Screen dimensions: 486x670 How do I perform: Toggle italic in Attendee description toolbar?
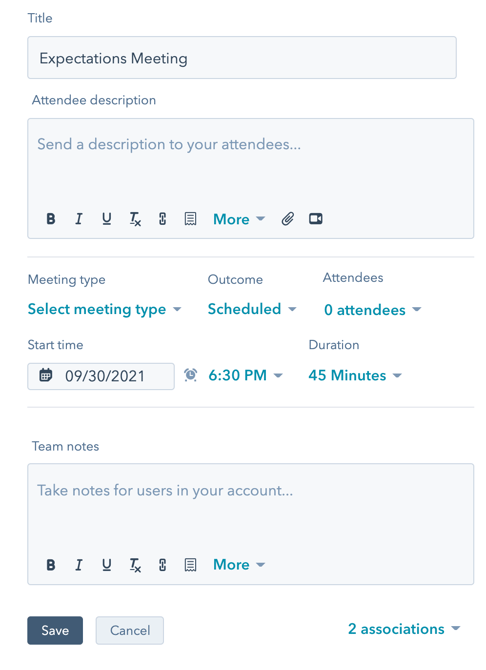click(79, 219)
